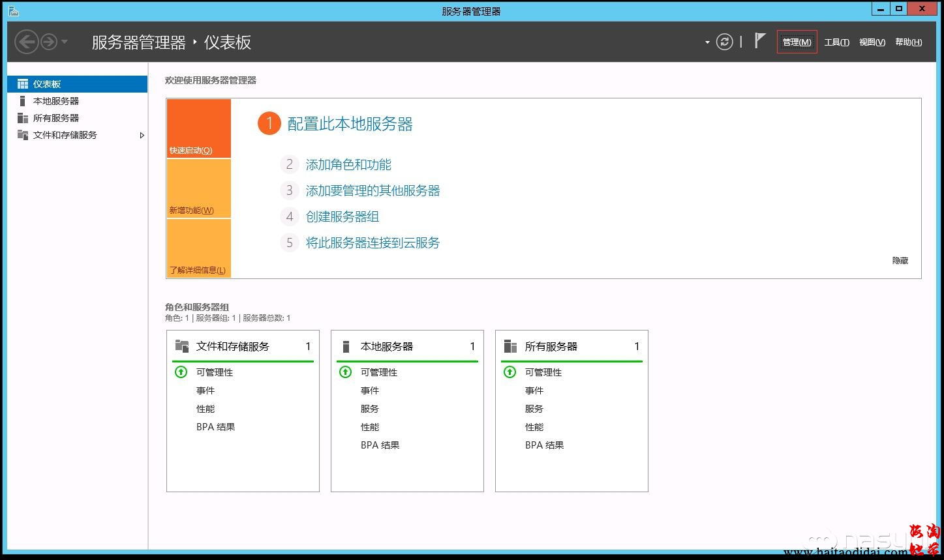Click the green 可管理性 status icon under 所有服务器
Image resolution: width=944 pixels, height=560 pixels.
[x=510, y=372]
